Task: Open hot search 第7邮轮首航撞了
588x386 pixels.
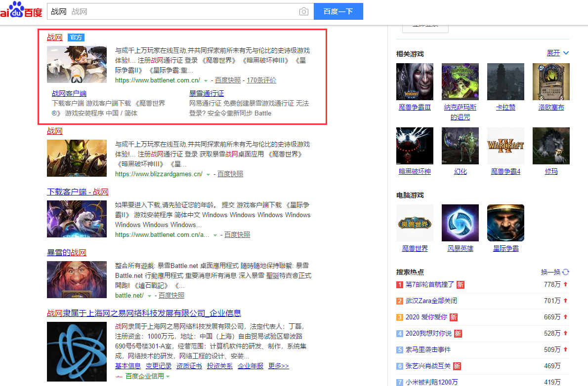Action: coord(430,285)
